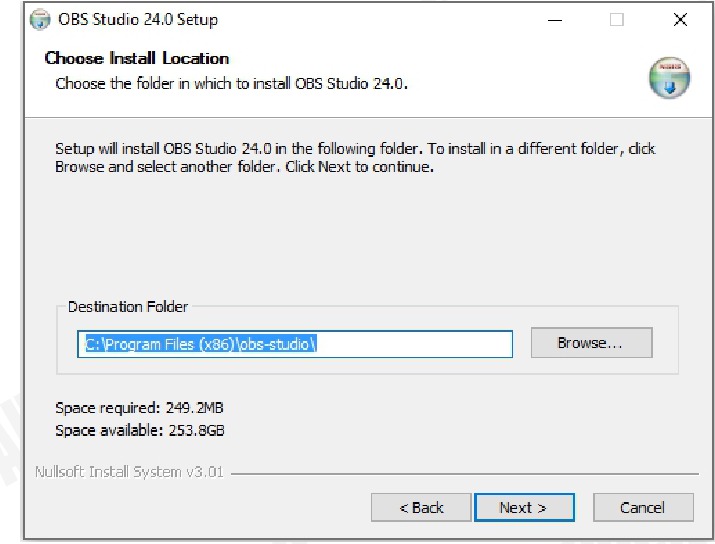Screen dimensions: 715x544
Task: Open the Browse... folder picker
Action: pyautogui.click(x=591, y=342)
